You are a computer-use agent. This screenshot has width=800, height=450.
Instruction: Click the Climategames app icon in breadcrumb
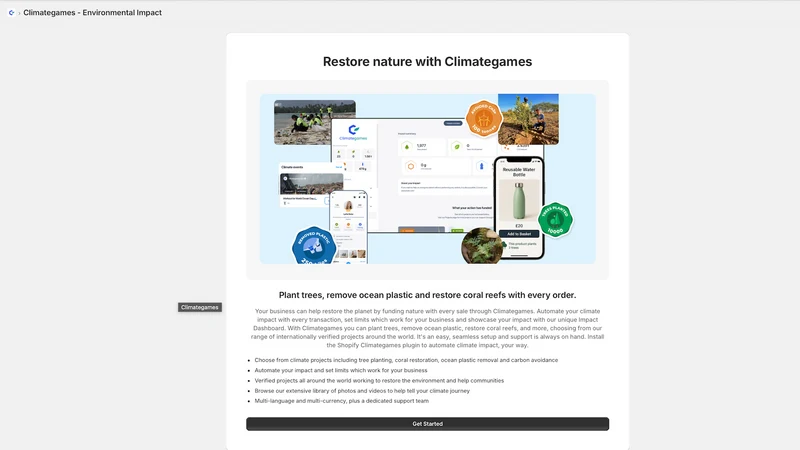pos(11,13)
